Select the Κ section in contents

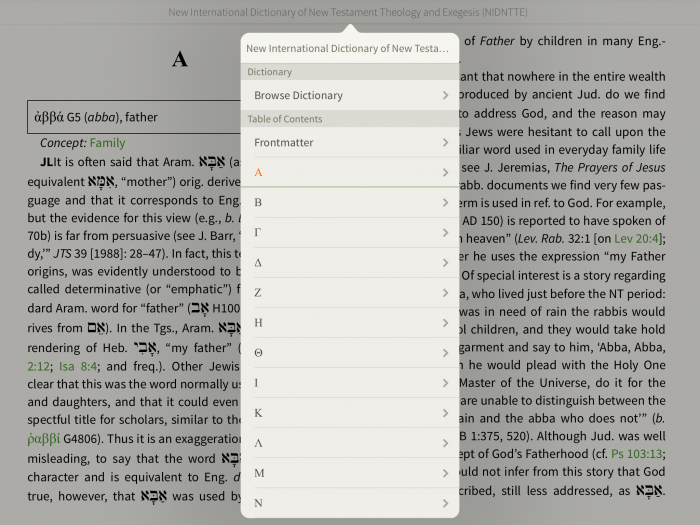pyautogui.click(x=350, y=413)
